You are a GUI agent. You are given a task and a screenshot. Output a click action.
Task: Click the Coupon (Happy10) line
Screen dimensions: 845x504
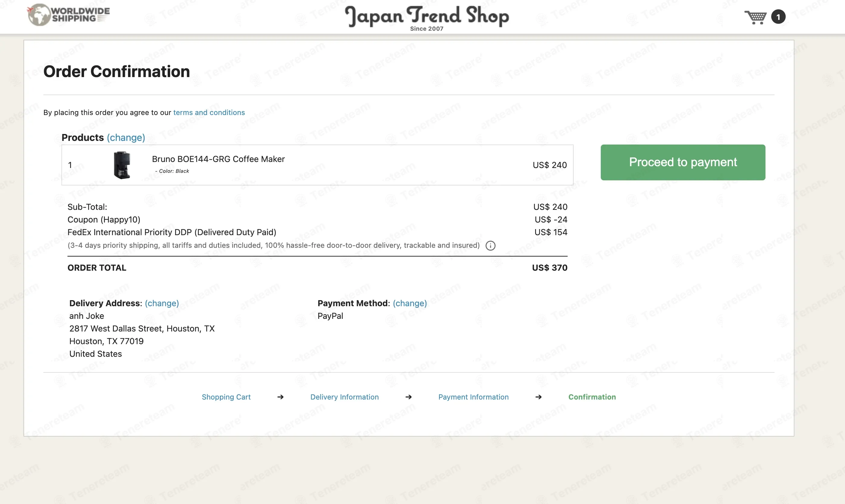pyautogui.click(x=104, y=220)
